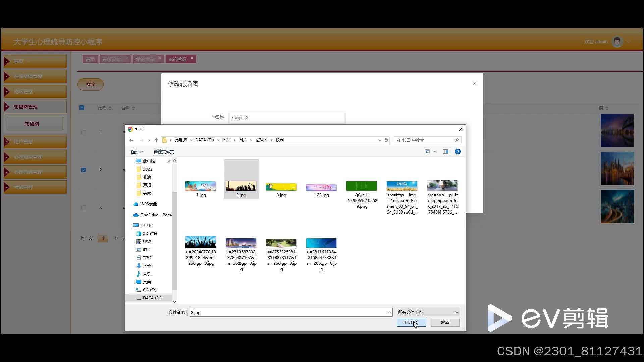Switch to the 轮播图 tab

click(179, 59)
